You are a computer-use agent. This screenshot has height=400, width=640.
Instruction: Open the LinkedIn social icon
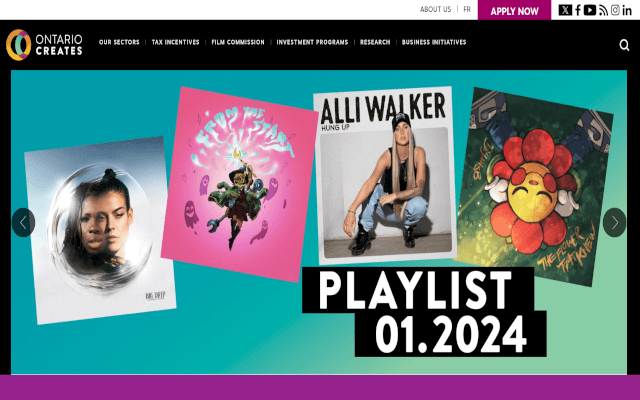(x=627, y=10)
